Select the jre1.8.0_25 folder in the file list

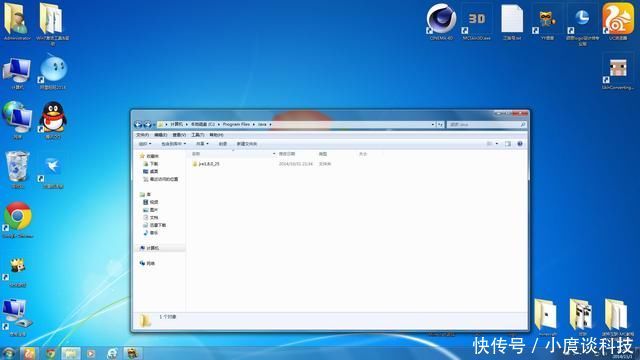(206, 164)
